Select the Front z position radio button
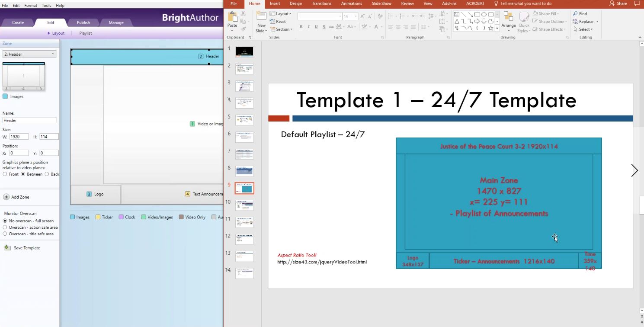The width and height of the screenshot is (644, 327). click(x=5, y=174)
